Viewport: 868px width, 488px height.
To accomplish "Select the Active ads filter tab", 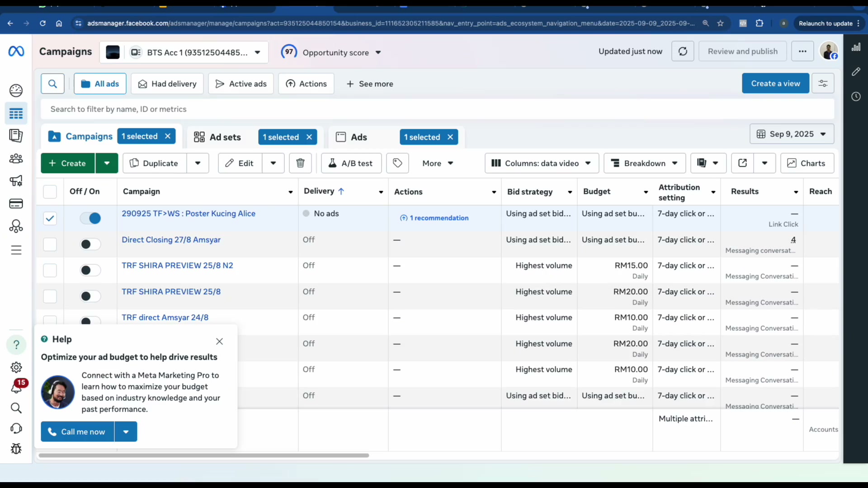I will point(241,84).
